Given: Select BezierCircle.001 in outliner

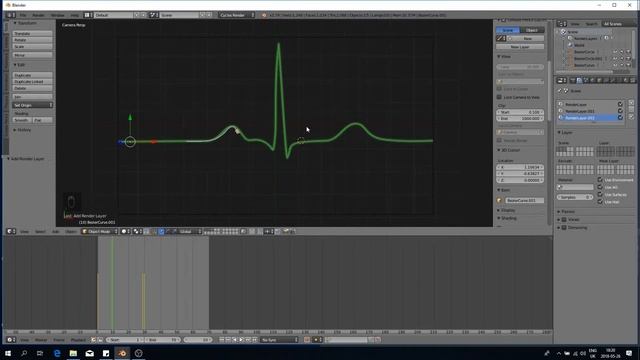Looking at the screenshot, I should coord(588,58).
